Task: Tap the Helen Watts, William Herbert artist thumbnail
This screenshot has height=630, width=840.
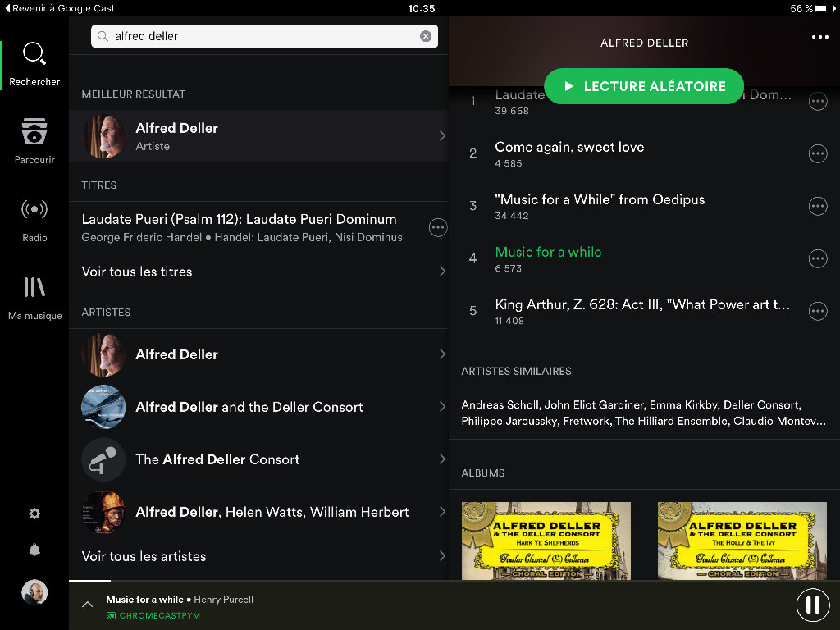Action: 103,512
